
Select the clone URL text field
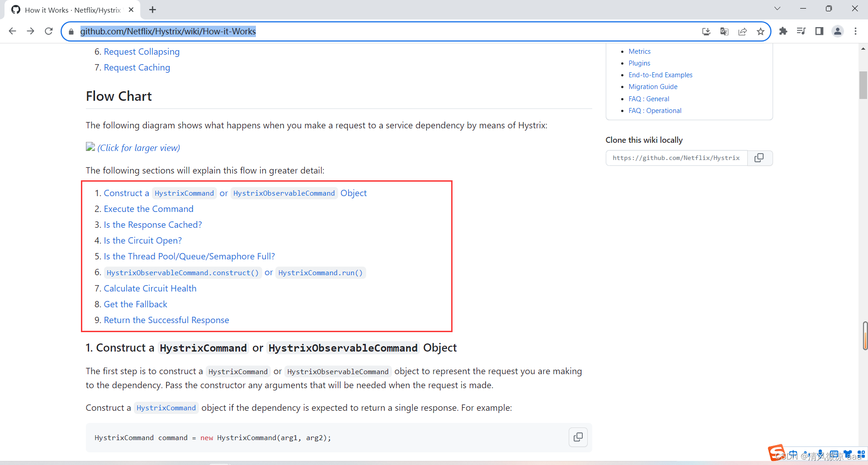tap(676, 158)
